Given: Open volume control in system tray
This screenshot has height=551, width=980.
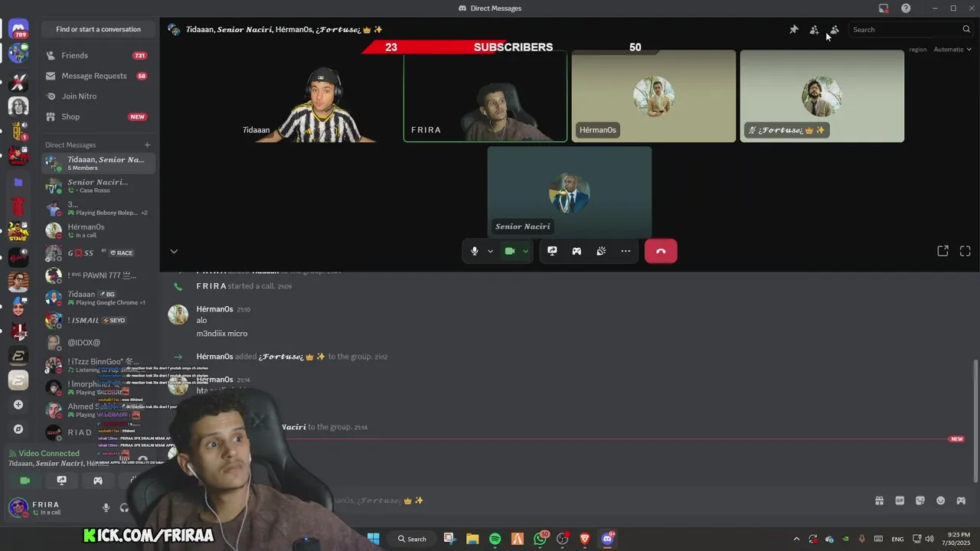Looking at the screenshot, I should click(x=929, y=539).
